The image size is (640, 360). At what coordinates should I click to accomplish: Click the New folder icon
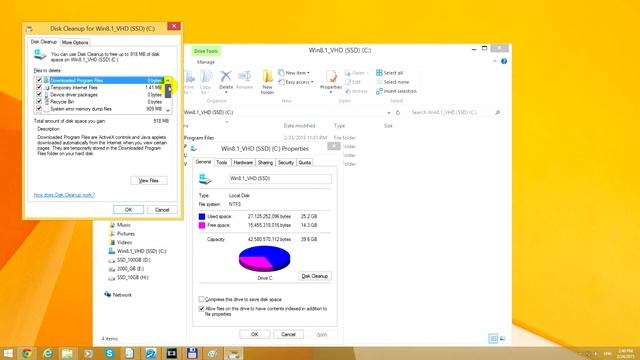(267, 77)
